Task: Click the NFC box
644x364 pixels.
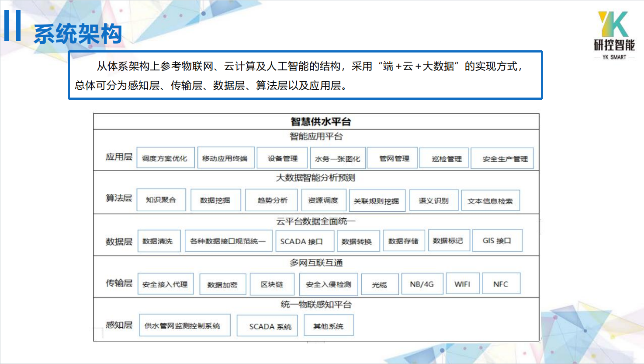Action: coord(501,284)
